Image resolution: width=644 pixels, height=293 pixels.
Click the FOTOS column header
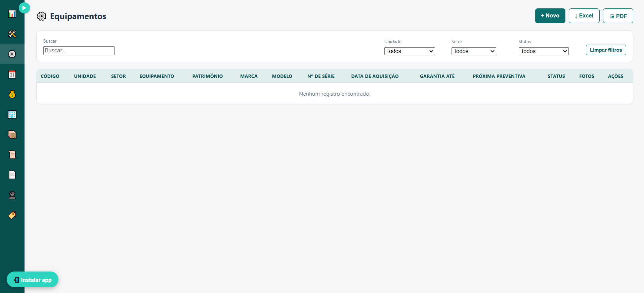(587, 76)
